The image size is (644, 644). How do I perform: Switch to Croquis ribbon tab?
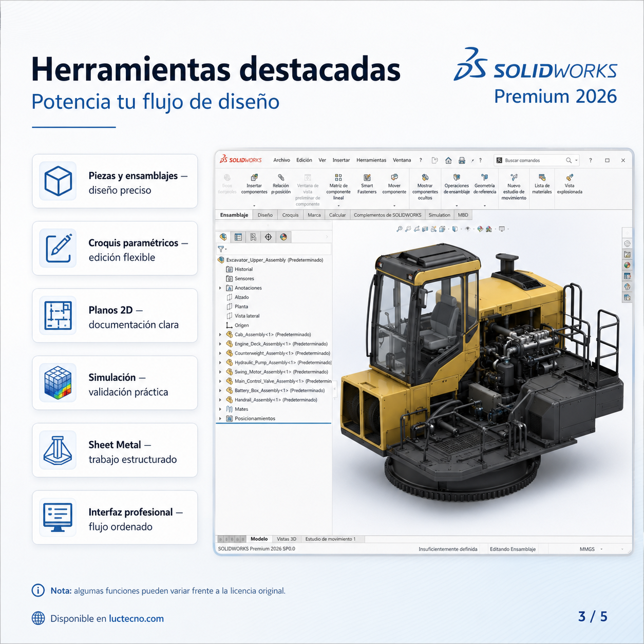[x=290, y=215]
